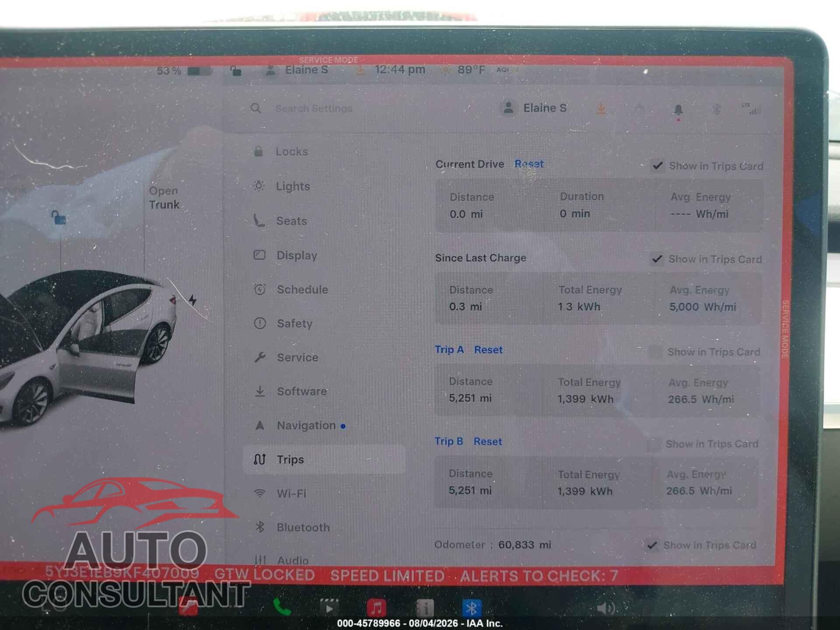The image size is (840, 630).
Task: Tap the LTE signal strength icon
Action: point(751,108)
